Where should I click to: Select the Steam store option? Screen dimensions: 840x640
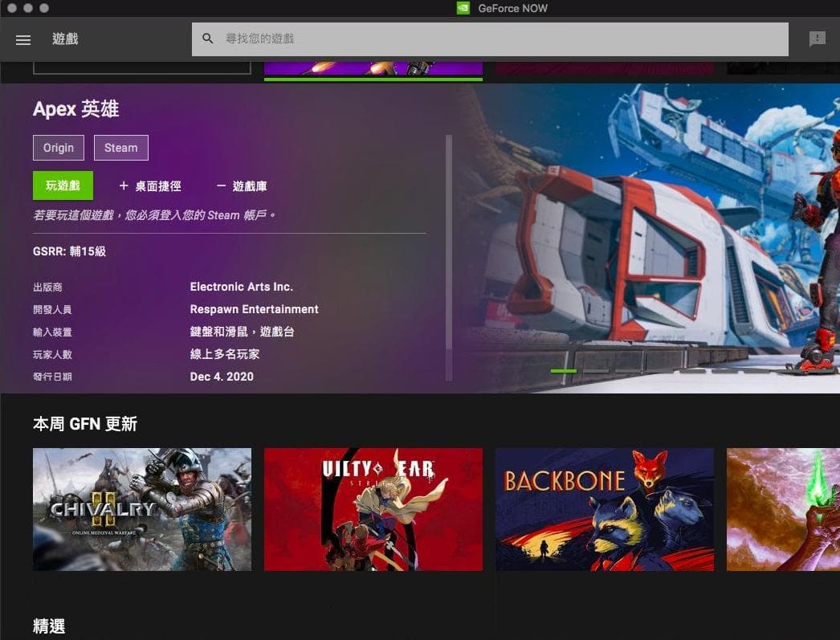tap(121, 148)
